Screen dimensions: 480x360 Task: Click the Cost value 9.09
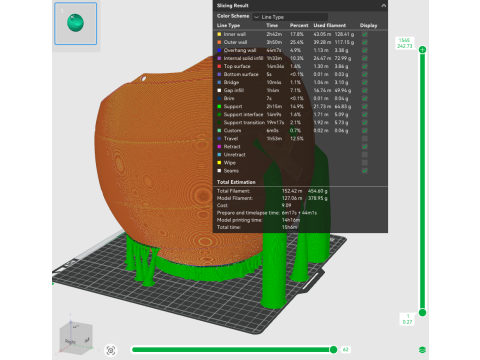pos(287,205)
